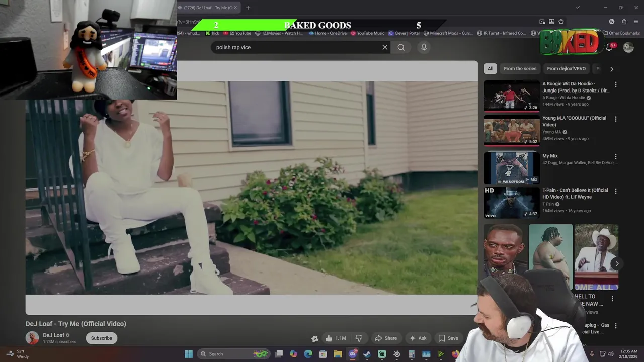Viewport: 644px width, 362px height.
Task: Close the DeJ Loaf browser tab
Action: [235, 8]
